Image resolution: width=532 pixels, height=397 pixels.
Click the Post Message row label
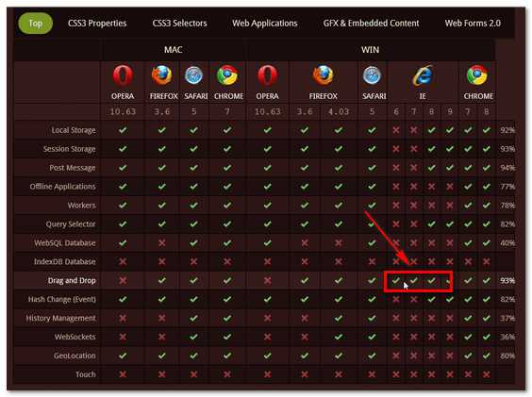[x=73, y=168]
